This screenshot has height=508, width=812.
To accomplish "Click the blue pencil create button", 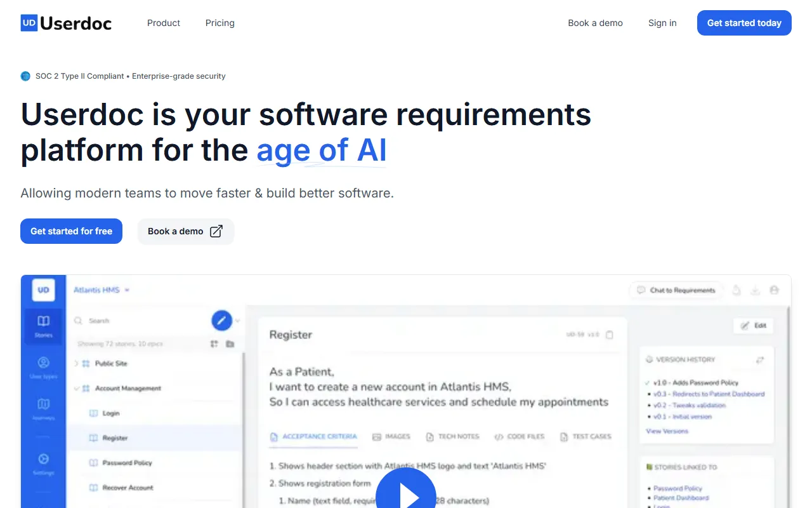I will [221, 321].
